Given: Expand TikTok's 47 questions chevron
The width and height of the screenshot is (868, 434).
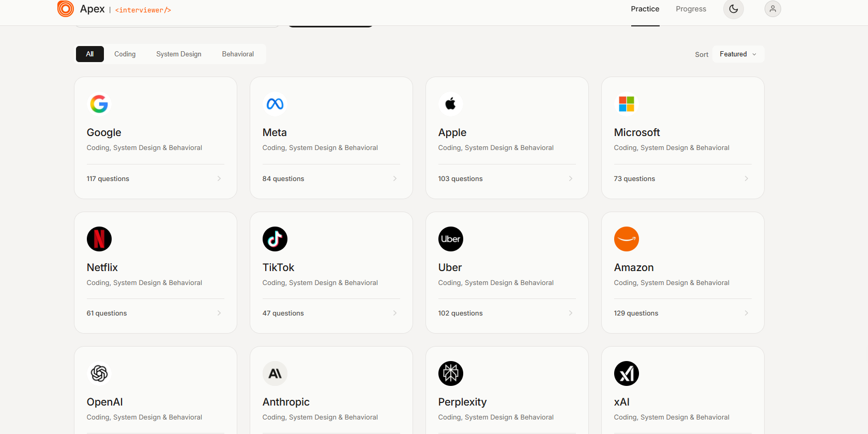Looking at the screenshot, I should [x=395, y=313].
